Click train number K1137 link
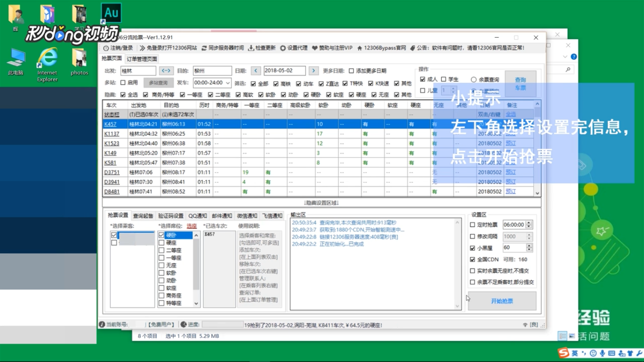Viewport: 644px width, 362px height. (112, 134)
